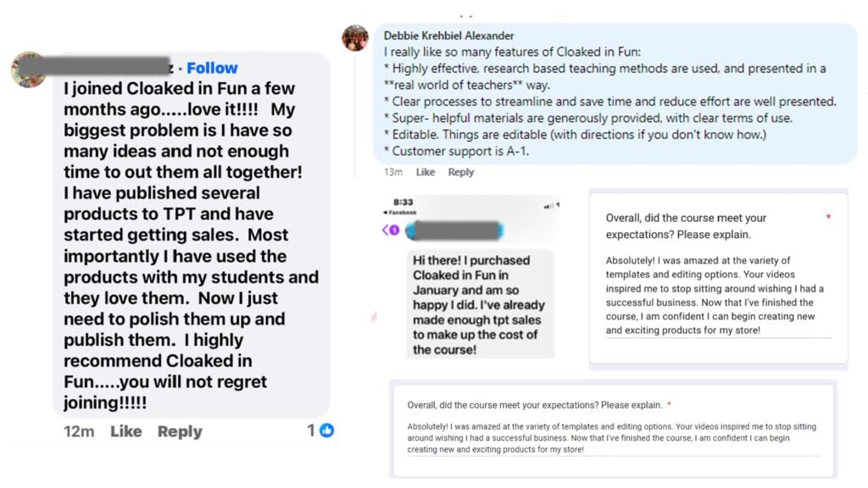The width and height of the screenshot is (868, 488).
Task: Follow the commenter via the Follow link
Action: pyautogui.click(x=212, y=68)
